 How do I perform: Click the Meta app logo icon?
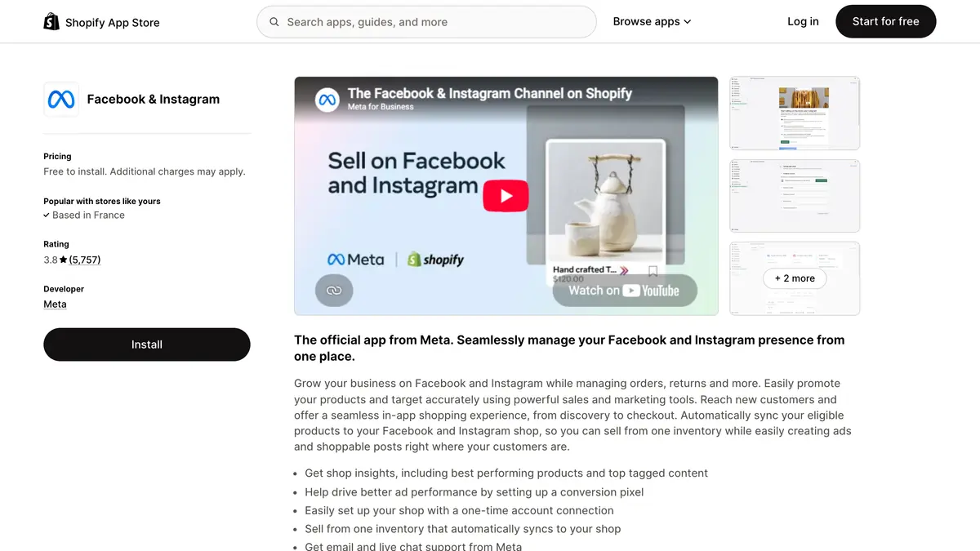tap(61, 100)
